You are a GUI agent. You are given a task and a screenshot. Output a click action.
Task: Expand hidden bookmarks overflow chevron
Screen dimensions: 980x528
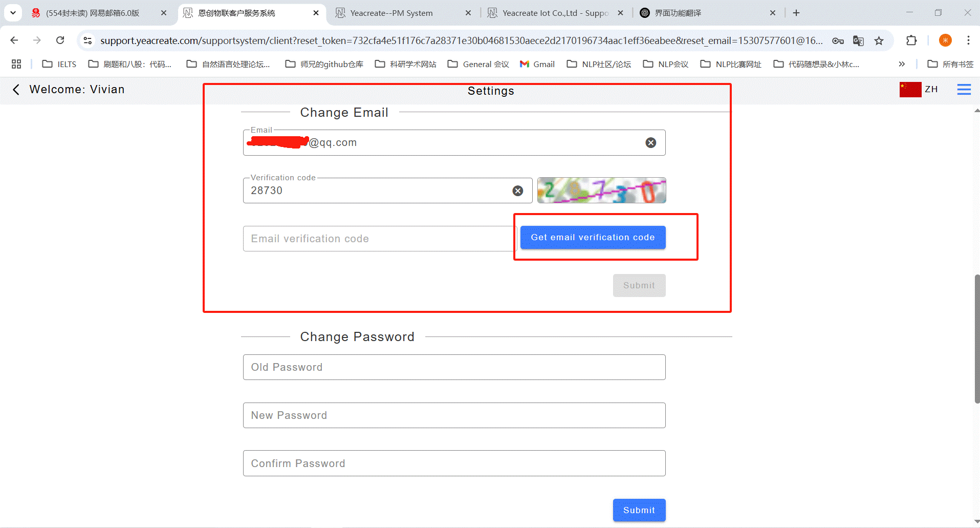902,64
